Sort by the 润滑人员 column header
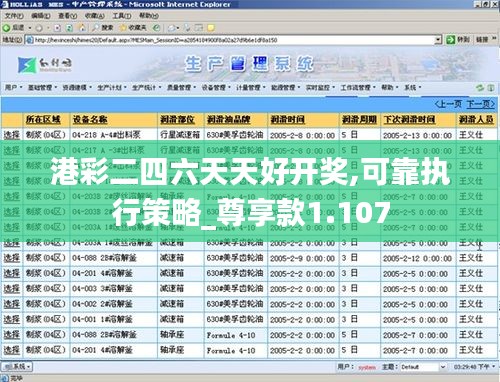Screen dimensions: 500x382 [476, 119]
